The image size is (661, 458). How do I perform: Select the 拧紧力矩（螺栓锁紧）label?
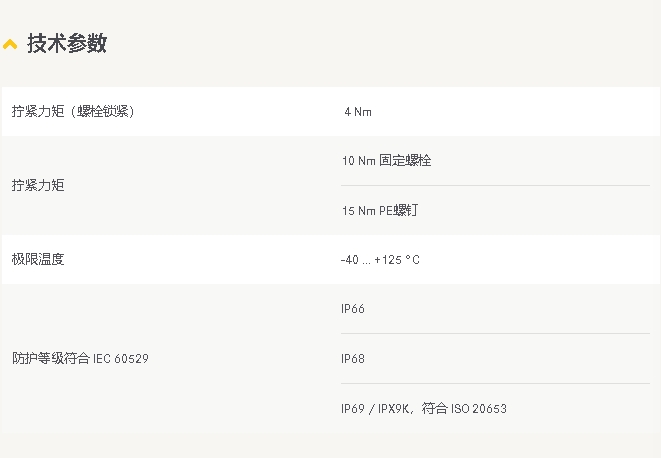[x=73, y=111]
